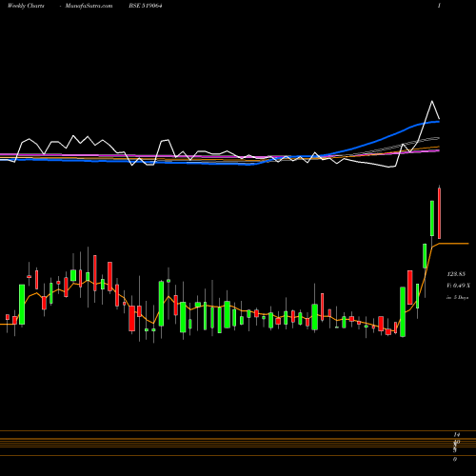This screenshot has width=476, height=476.
Task: Click the "14" scale label in lower panel
Action: click(x=457, y=434)
